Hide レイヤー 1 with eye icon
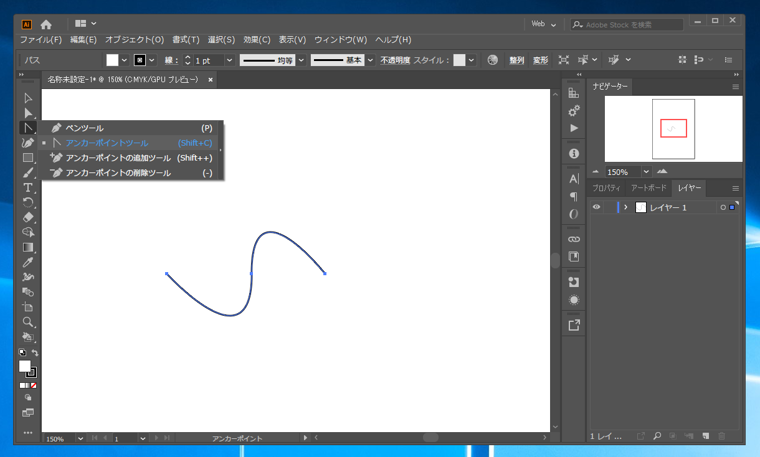Viewport: 760px width, 457px height. (597, 207)
